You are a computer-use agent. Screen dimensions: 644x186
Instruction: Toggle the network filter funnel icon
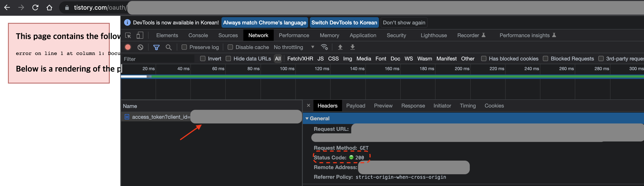[x=156, y=47]
